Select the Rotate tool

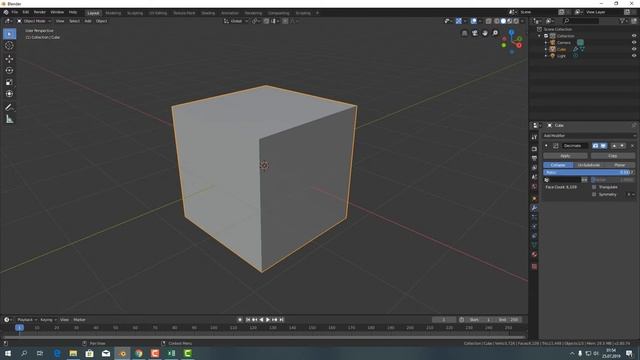click(9, 71)
